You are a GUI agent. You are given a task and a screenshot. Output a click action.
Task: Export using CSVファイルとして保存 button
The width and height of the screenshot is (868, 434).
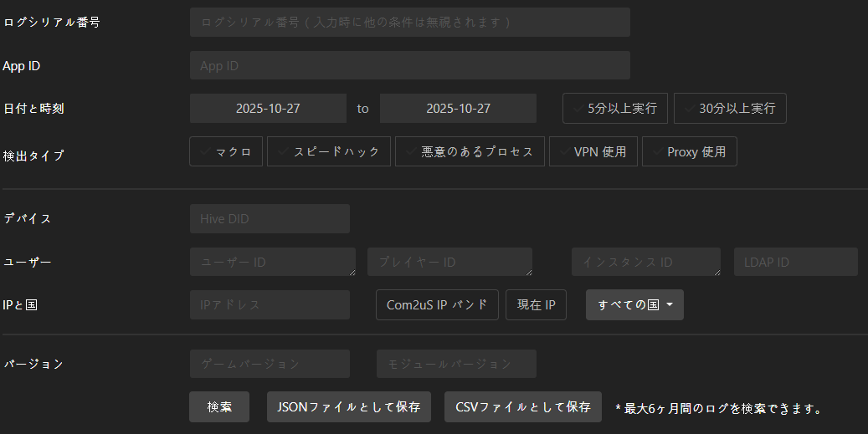pyautogui.click(x=522, y=407)
